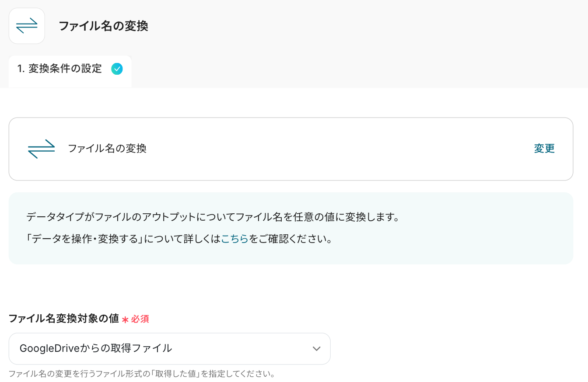
Task: Click the 「データを操作・変換する」 text in the info box
Action: [87, 239]
